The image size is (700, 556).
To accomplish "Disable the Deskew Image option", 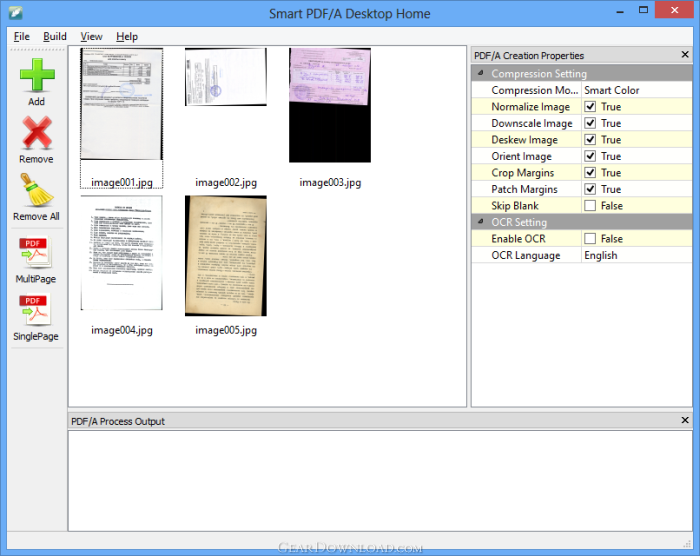I will [x=590, y=140].
